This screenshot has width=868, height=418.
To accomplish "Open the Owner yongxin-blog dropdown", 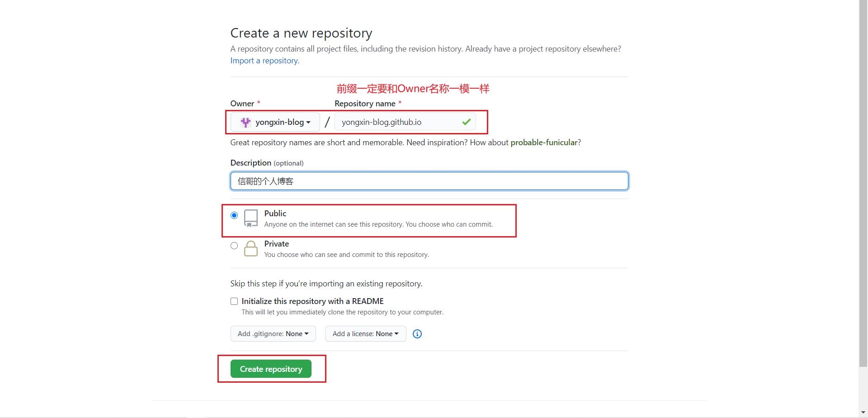I will tap(275, 122).
